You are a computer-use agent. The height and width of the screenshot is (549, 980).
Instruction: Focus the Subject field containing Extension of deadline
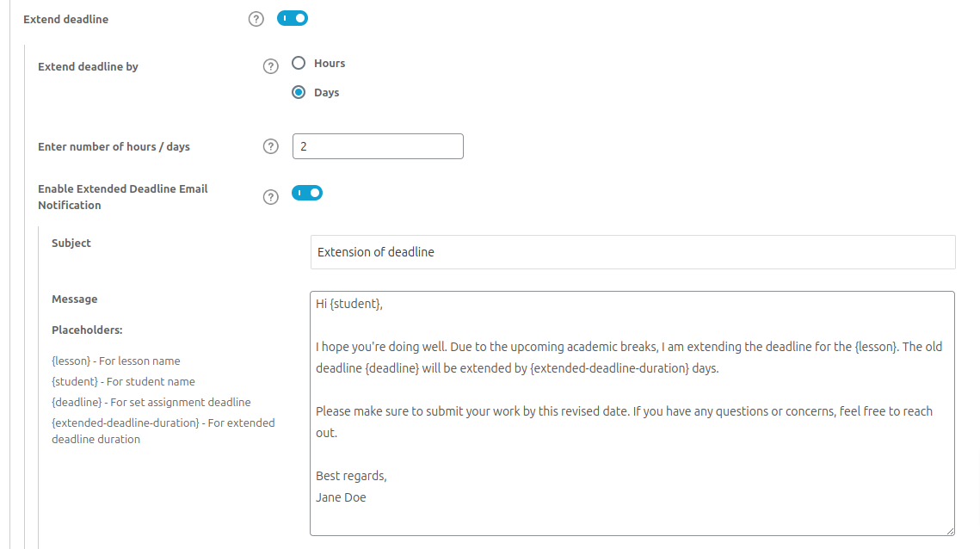pyautogui.click(x=632, y=252)
